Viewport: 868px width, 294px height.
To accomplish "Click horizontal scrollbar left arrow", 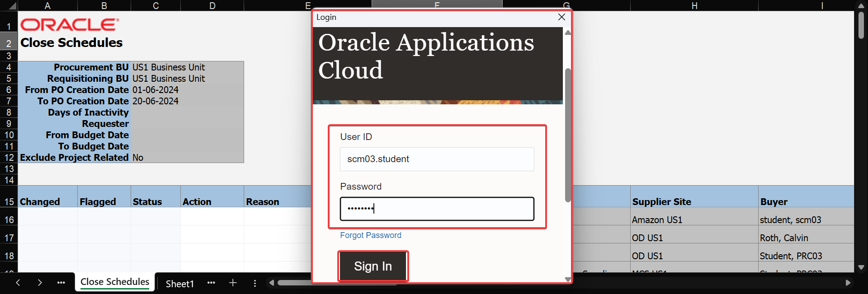I will (x=271, y=283).
